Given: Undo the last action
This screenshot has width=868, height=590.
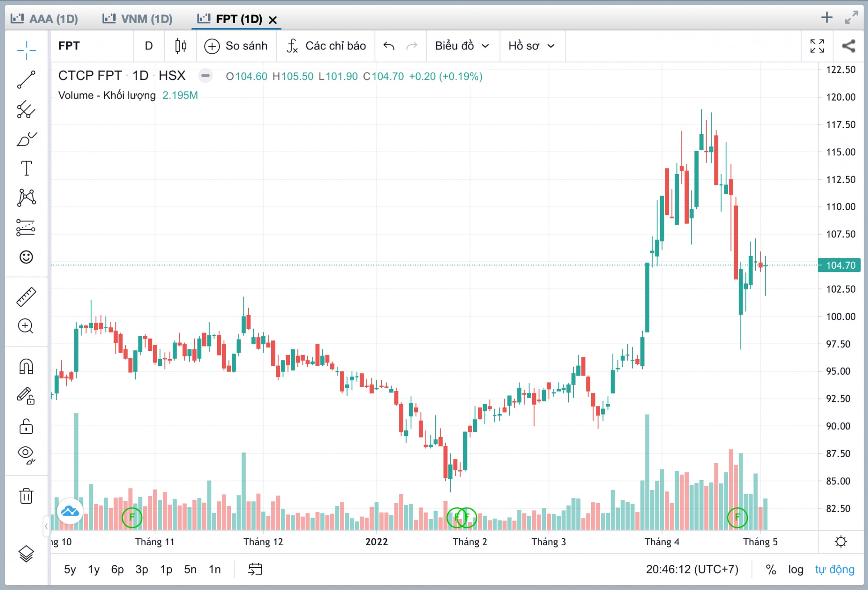Looking at the screenshot, I should coord(389,46).
